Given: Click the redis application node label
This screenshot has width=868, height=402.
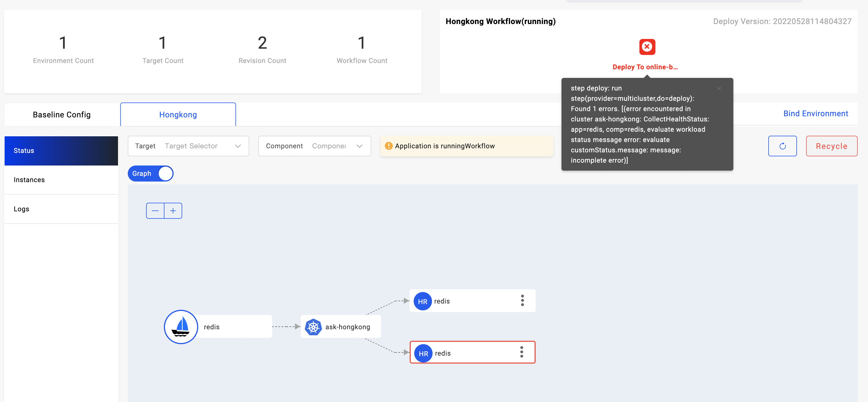Looking at the screenshot, I should point(211,327).
